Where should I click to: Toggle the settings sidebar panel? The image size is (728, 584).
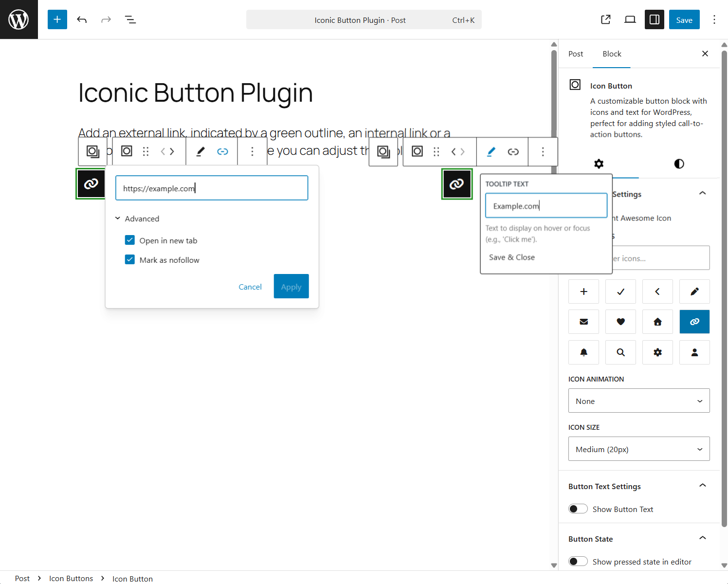tap(655, 19)
